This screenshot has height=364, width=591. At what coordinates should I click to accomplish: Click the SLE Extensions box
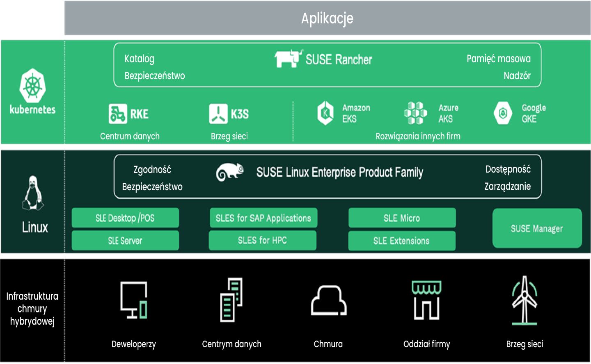(401, 241)
